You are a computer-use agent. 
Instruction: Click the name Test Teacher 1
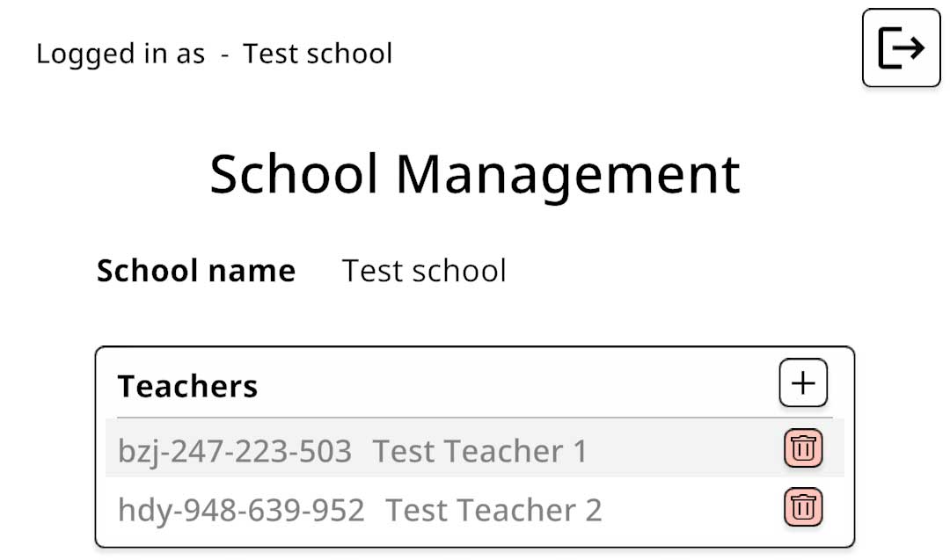(x=480, y=451)
